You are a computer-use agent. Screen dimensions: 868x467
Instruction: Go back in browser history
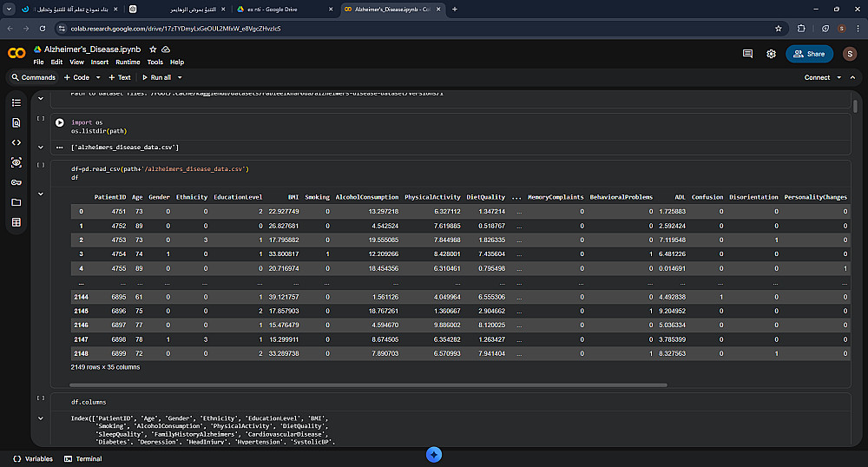(10, 29)
